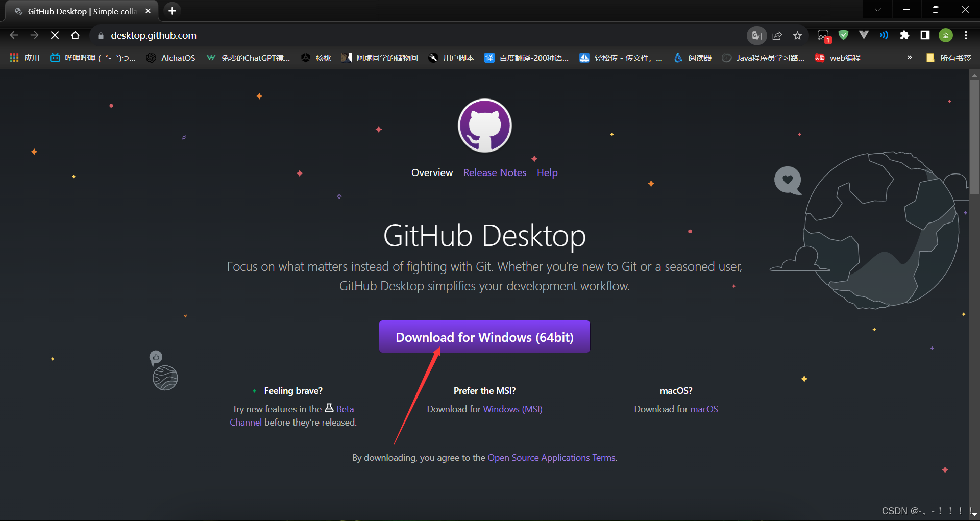The width and height of the screenshot is (980, 521).
Task: Open the Beta Channel link
Action: (345, 409)
